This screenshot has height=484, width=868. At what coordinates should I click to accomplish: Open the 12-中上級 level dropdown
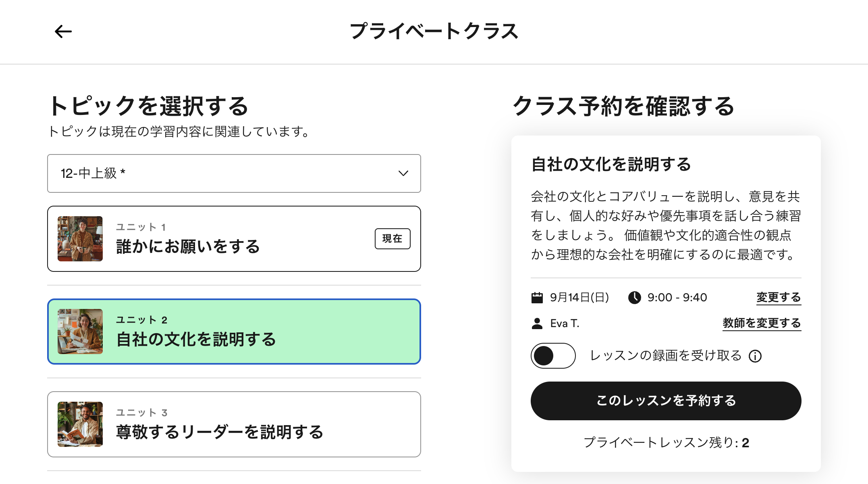[x=234, y=173]
